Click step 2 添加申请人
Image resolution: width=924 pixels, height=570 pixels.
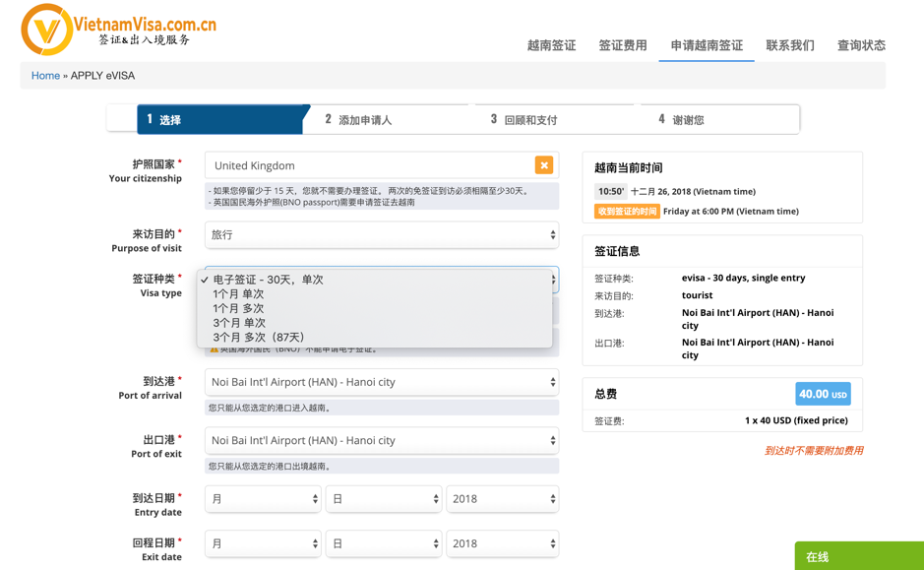359,120
